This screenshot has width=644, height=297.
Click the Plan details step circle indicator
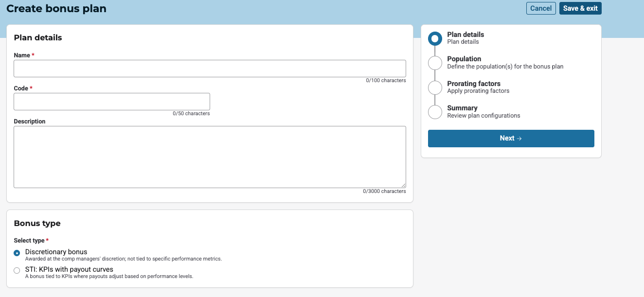tap(435, 38)
